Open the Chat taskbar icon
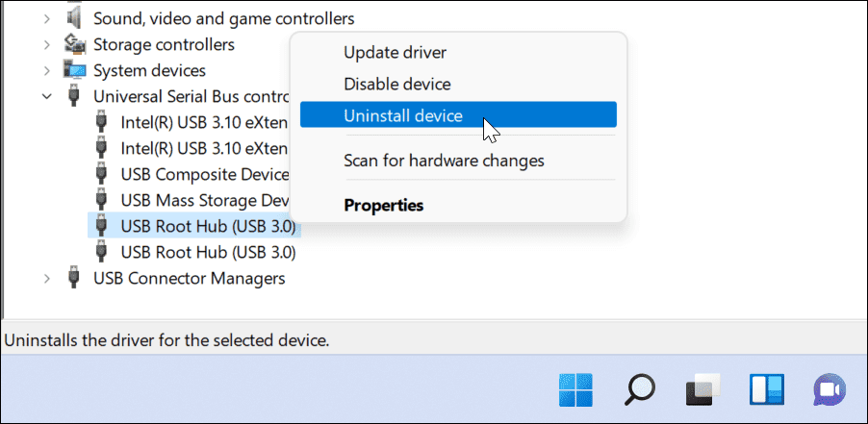The width and height of the screenshot is (868, 424). [x=830, y=389]
